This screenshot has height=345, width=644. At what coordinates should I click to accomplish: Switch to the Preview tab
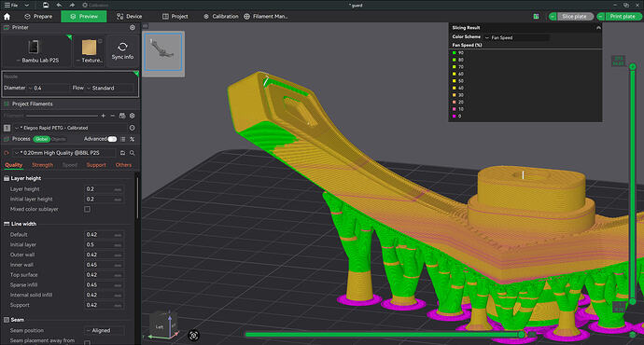click(84, 17)
